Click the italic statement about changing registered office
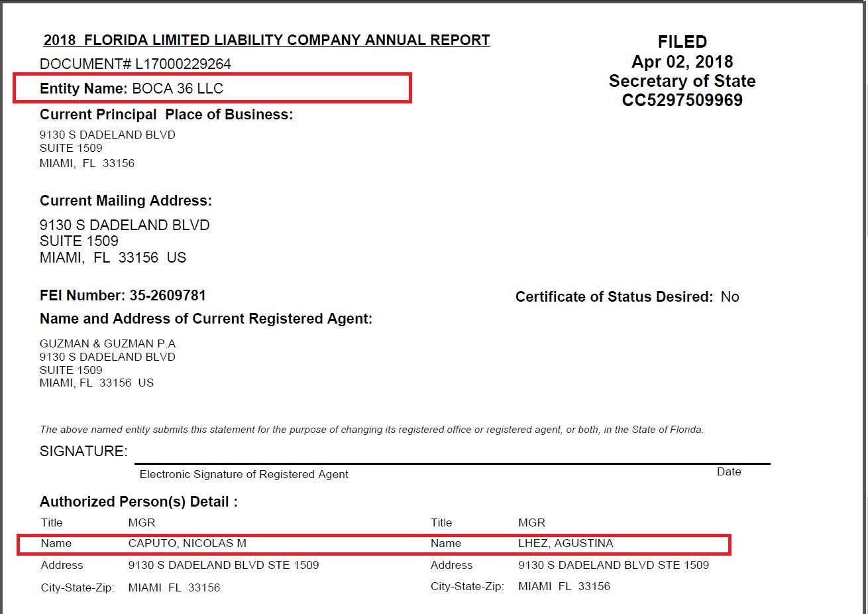Viewport: 868px width, 614px height. click(x=371, y=430)
